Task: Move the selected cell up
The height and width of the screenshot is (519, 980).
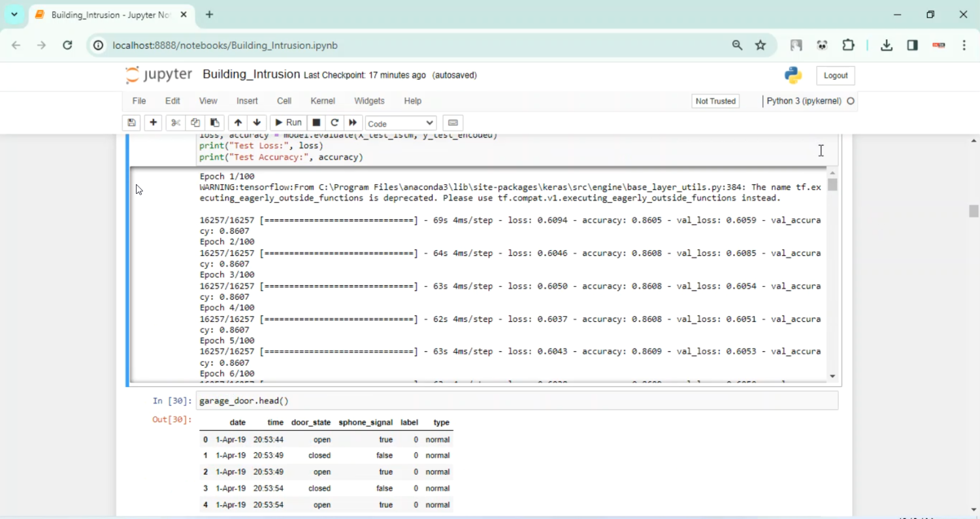Action: (238, 123)
